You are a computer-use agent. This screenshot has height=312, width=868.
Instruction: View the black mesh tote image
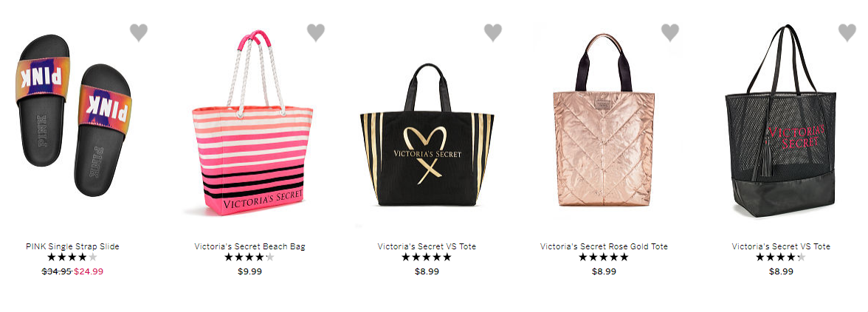point(781,121)
